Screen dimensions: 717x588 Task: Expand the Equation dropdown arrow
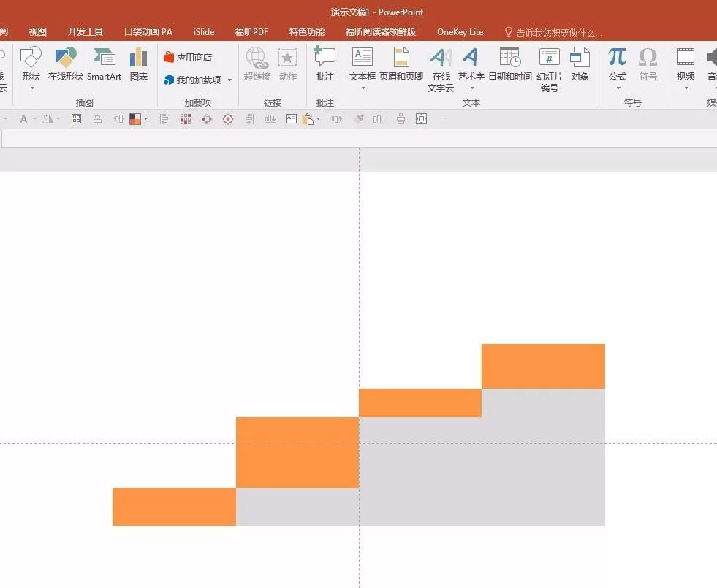coord(618,88)
